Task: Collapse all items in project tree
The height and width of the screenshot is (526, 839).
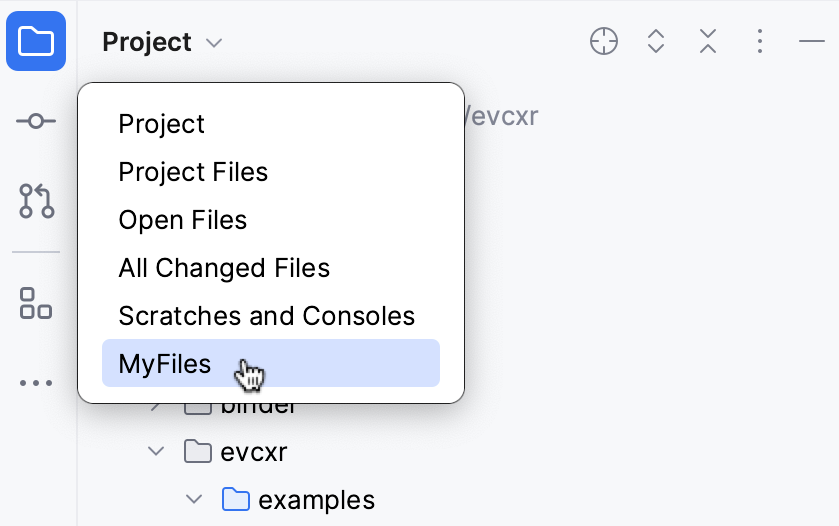Action: 708,41
